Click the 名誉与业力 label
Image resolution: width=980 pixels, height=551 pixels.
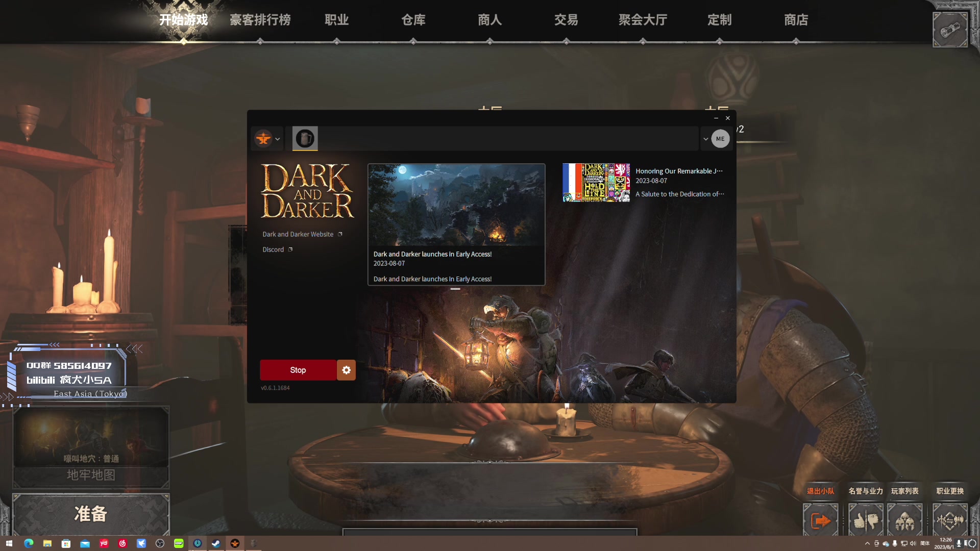(866, 491)
